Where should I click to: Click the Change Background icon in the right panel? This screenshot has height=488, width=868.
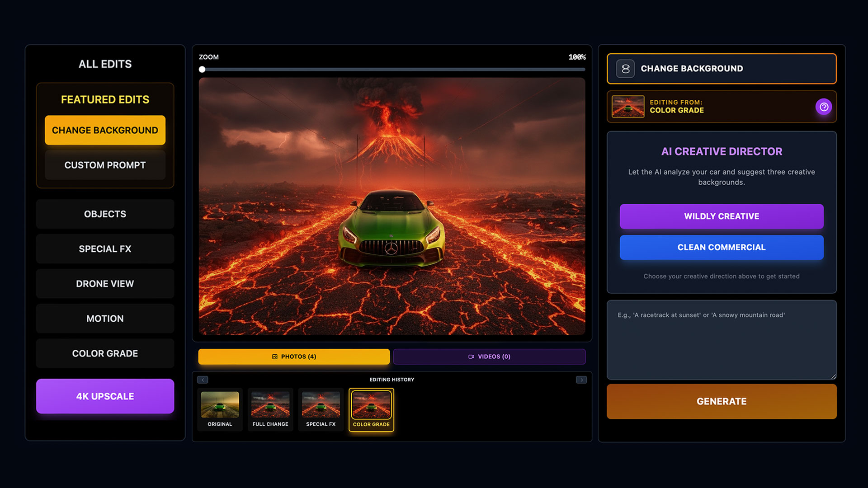pyautogui.click(x=625, y=69)
